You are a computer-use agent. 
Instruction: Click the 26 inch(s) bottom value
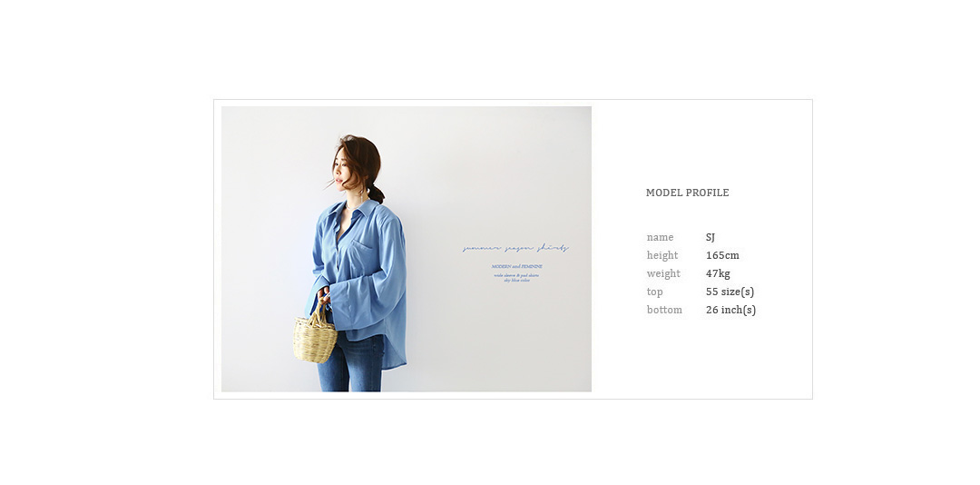(730, 310)
